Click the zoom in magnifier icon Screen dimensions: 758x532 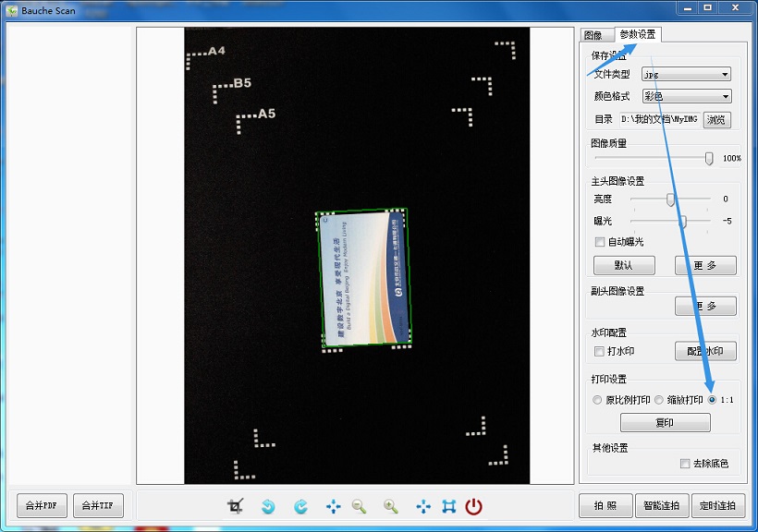pos(391,506)
